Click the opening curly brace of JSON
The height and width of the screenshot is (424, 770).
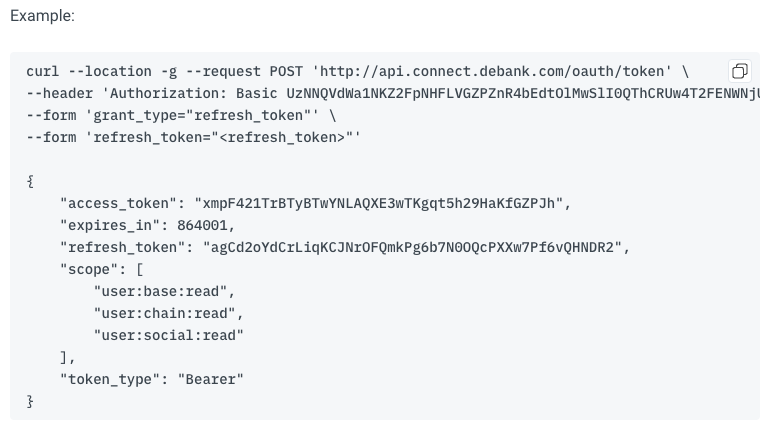pyautogui.click(x=31, y=181)
